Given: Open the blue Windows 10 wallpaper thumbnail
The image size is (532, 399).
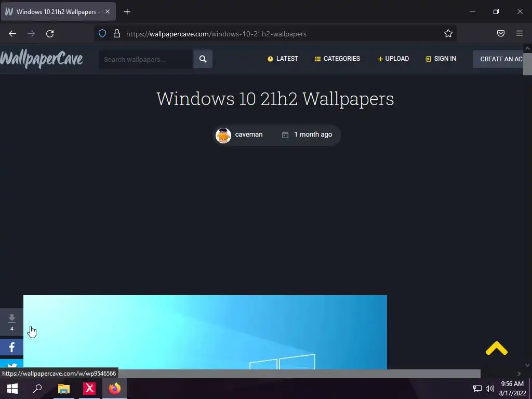Looking at the screenshot, I should 205,332.
